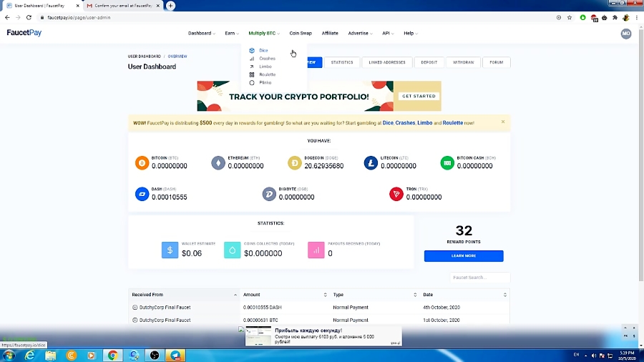Follow the Roulette link in the yellow notice
The image size is (644, 362).
pyautogui.click(x=453, y=123)
